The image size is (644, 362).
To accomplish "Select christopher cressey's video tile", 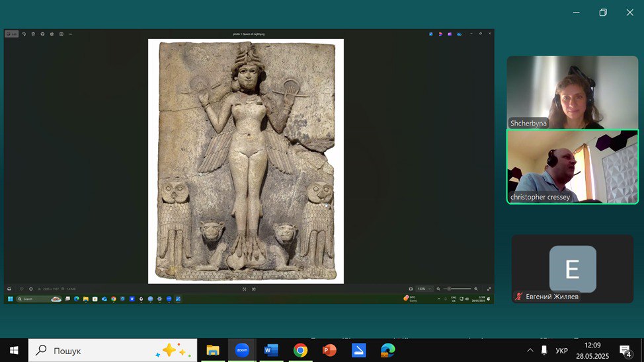I will pyautogui.click(x=572, y=166).
